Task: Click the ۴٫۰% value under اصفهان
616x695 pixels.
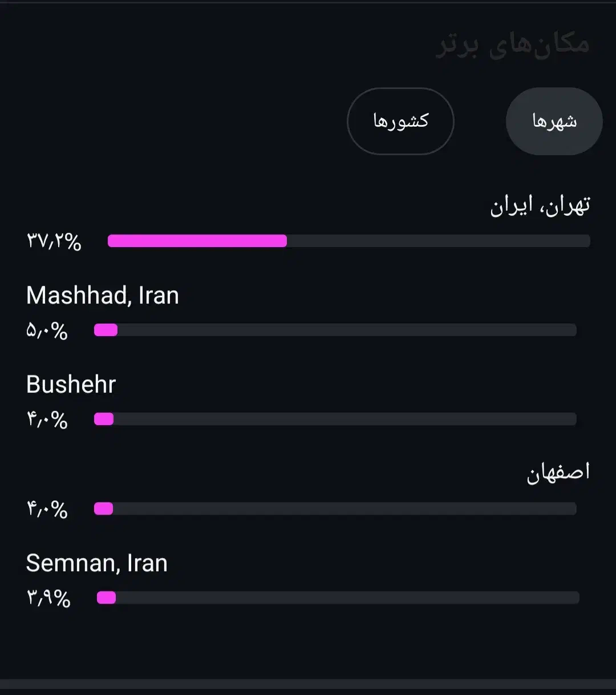Action: [47, 509]
